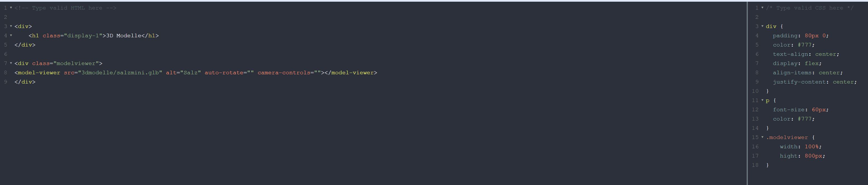
Task: Place cursor in the "3D Modelle" heading text
Action: click(123, 36)
